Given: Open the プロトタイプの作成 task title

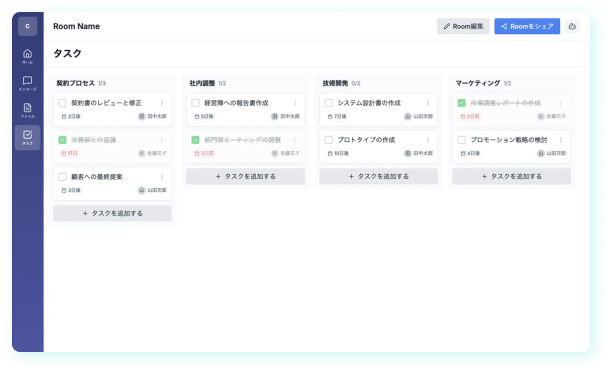Looking at the screenshot, I should point(366,140).
